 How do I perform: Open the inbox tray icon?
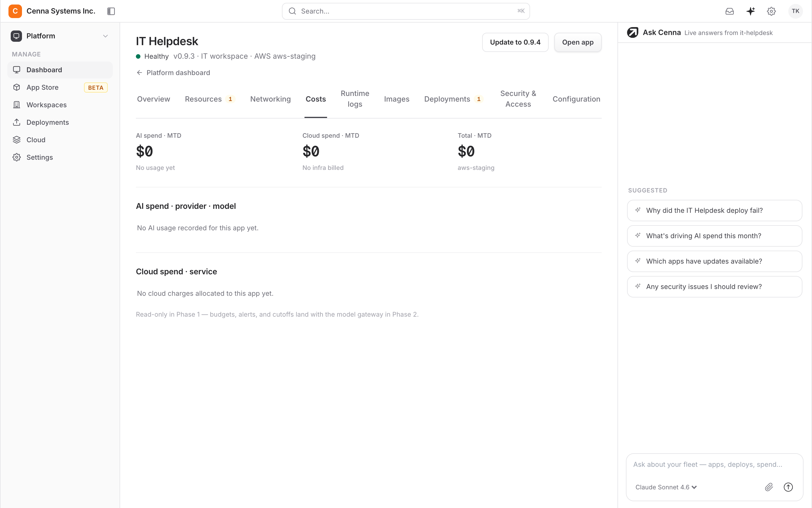click(729, 11)
